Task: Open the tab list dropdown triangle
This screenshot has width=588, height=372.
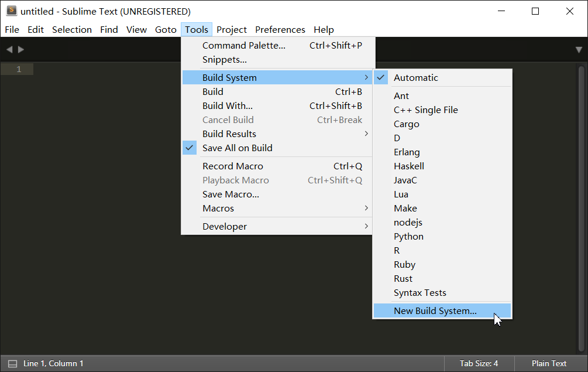Action: coord(579,50)
